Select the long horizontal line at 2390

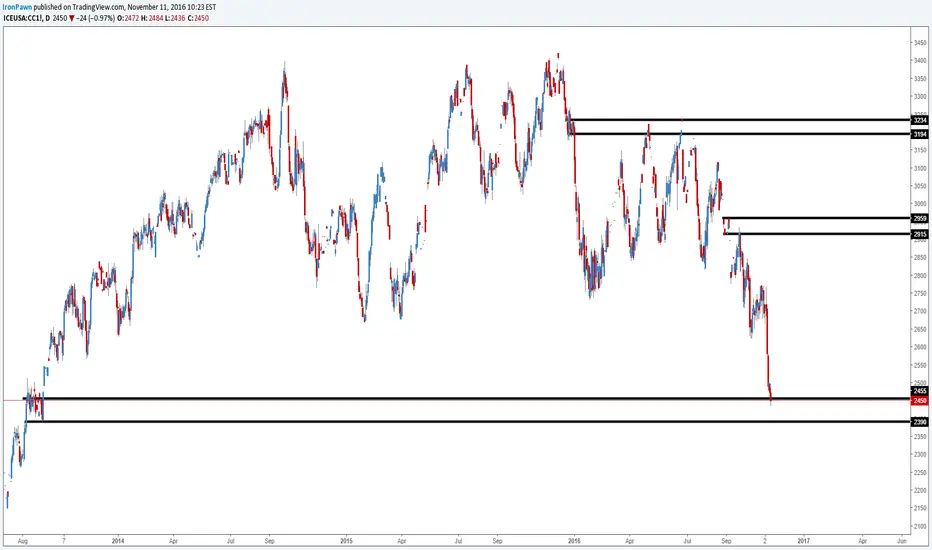(470, 422)
